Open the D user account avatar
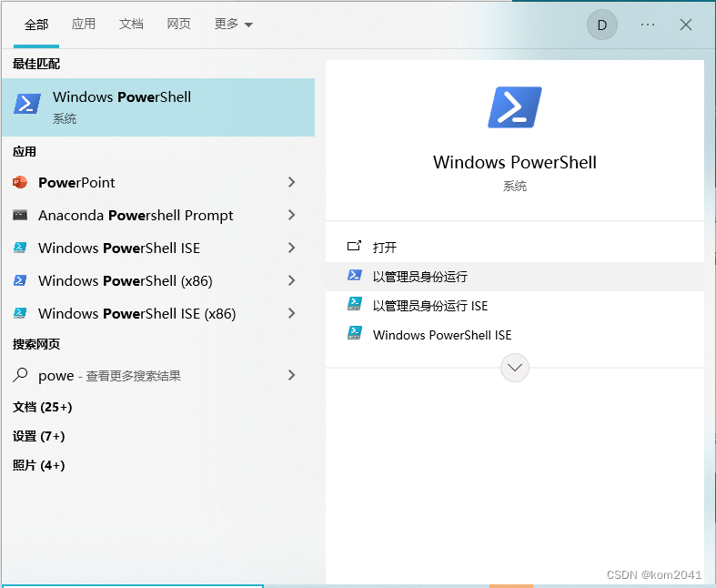The width and height of the screenshot is (716, 588). [x=602, y=25]
